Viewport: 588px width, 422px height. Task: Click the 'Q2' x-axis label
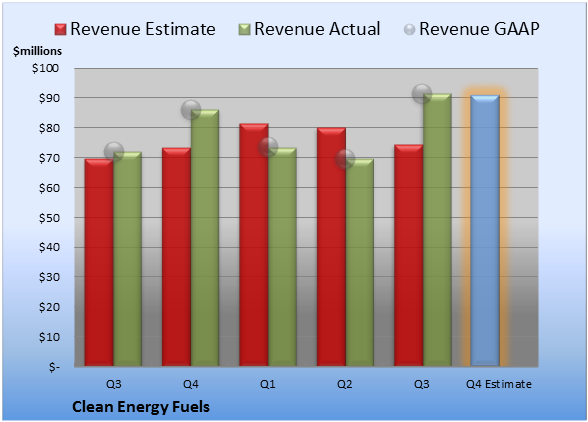[345, 384]
